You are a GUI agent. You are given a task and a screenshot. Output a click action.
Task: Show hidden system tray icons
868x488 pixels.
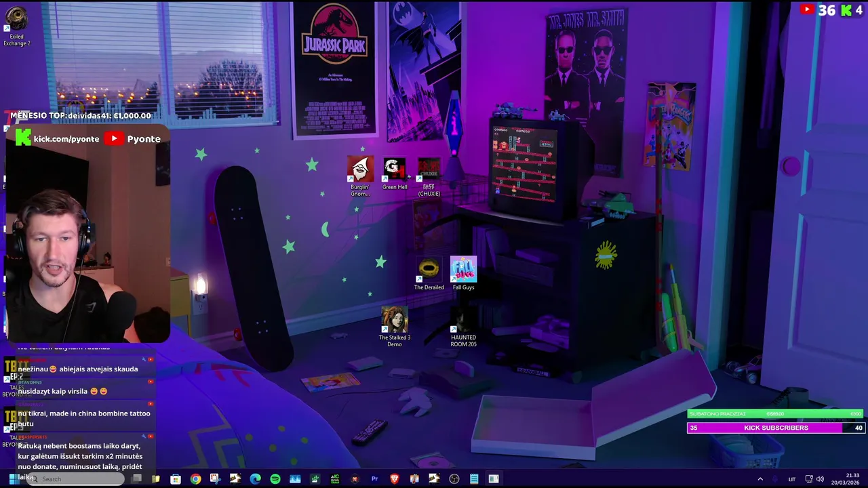(x=759, y=479)
